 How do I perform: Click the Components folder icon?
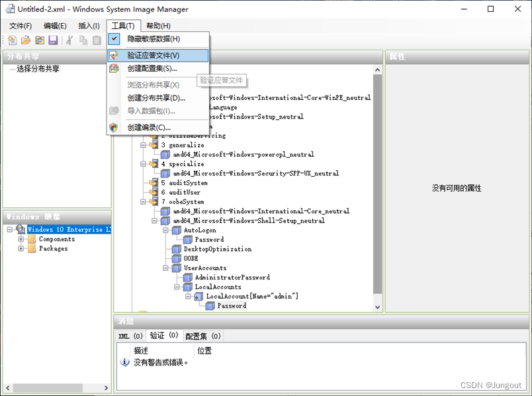point(32,239)
